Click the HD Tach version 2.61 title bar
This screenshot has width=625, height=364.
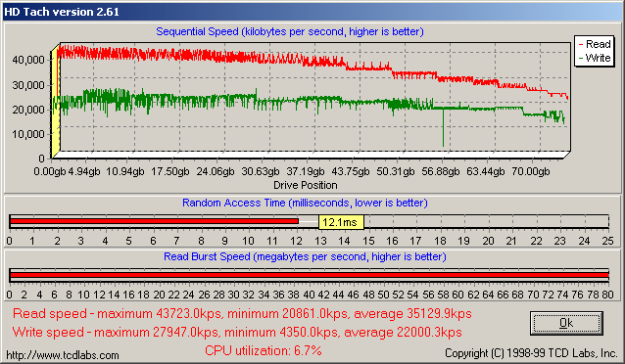pos(312,12)
